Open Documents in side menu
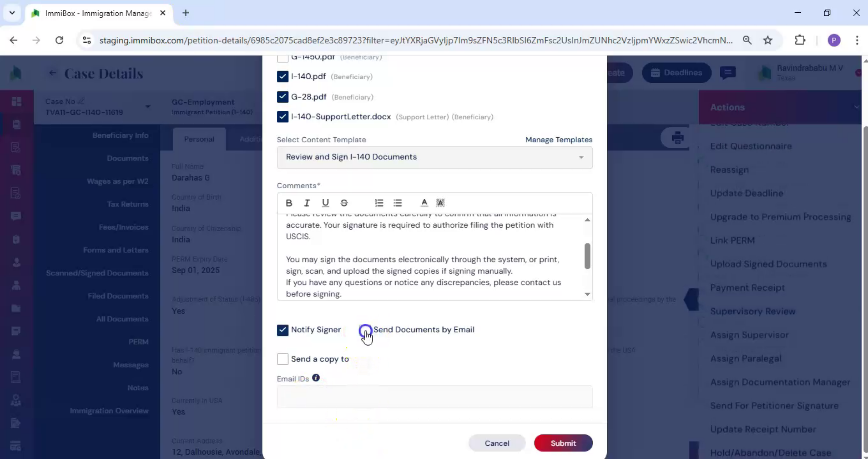Viewport: 868px width, 459px height. point(128,158)
